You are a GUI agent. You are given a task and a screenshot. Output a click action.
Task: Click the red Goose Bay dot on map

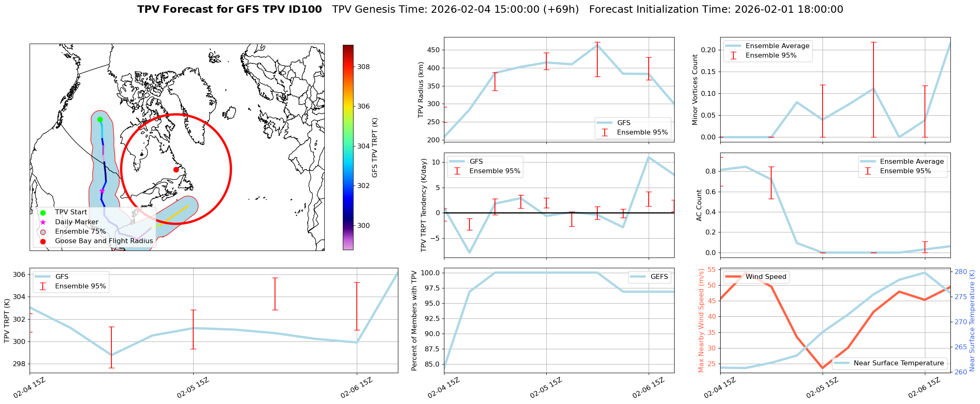pyautogui.click(x=176, y=169)
